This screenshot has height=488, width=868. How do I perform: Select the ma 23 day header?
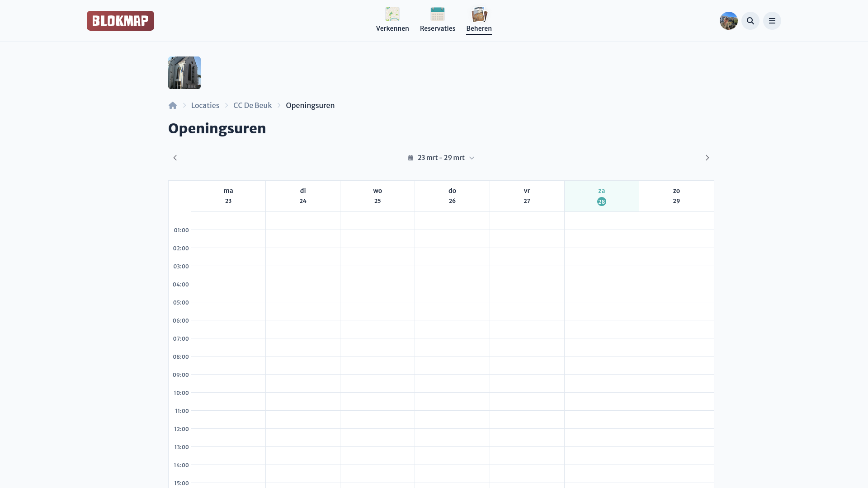(x=228, y=196)
